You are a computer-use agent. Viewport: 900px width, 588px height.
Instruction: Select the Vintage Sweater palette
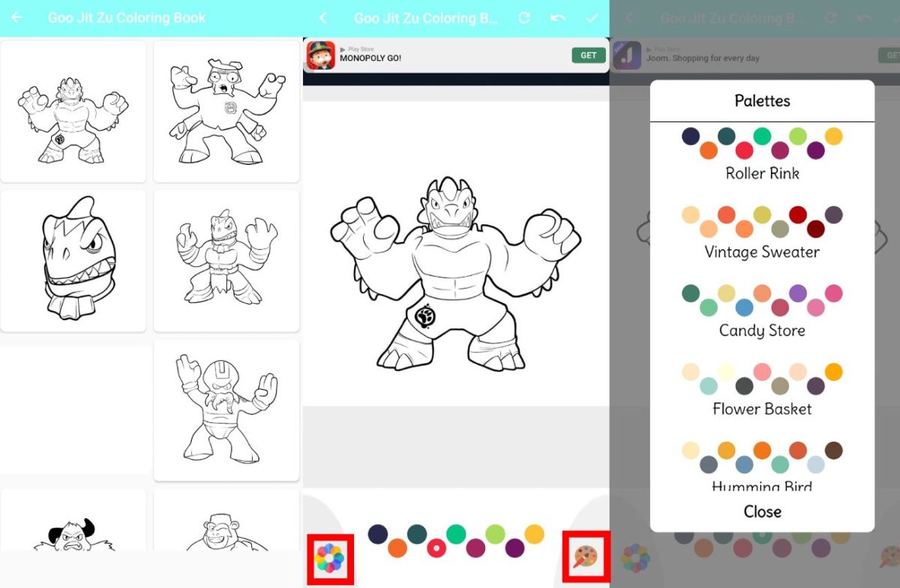tap(762, 233)
